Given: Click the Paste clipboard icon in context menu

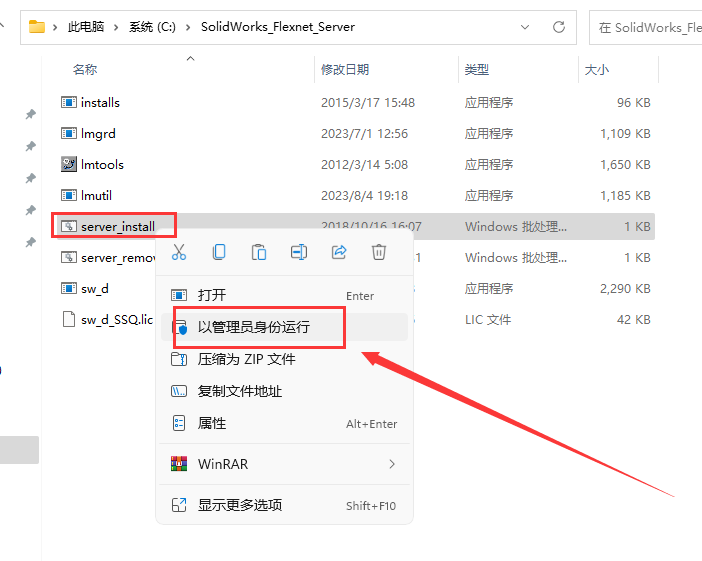Looking at the screenshot, I should point(259,252).
